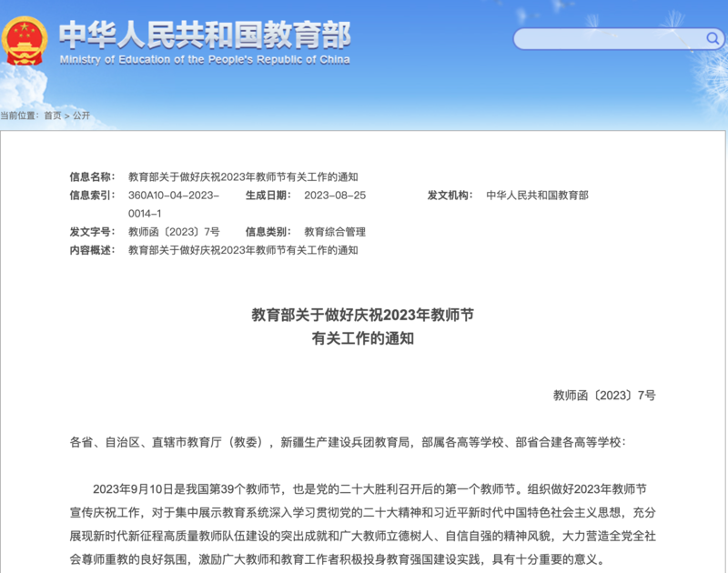Click the generation date 2023-08-25

(x=335, y=196)
